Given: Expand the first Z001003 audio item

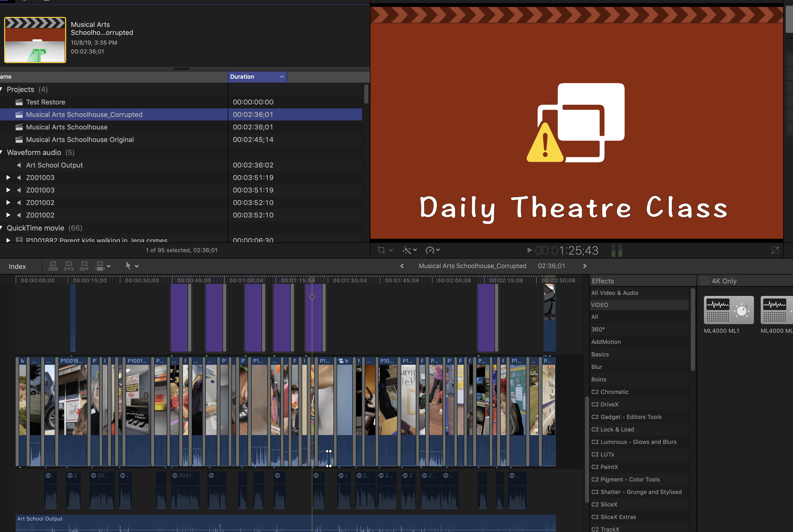Looking at the screenshot, I should click(x=8, y=177).
